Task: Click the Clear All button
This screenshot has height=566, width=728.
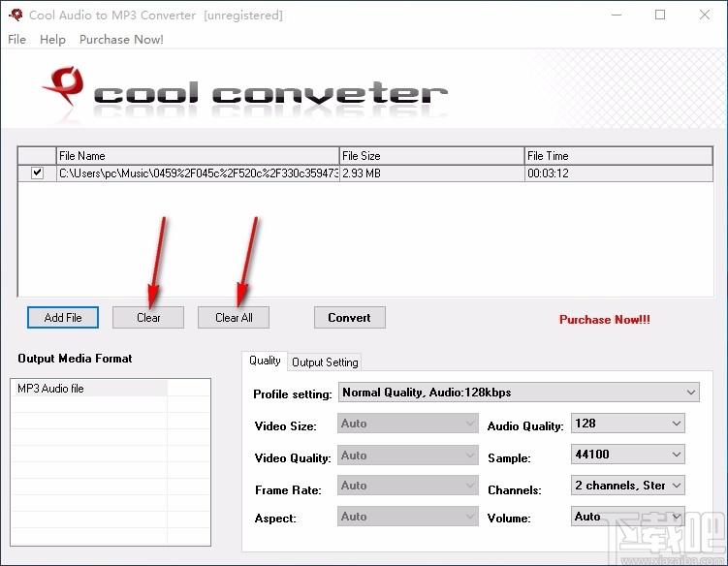Action: click(234, 318)
